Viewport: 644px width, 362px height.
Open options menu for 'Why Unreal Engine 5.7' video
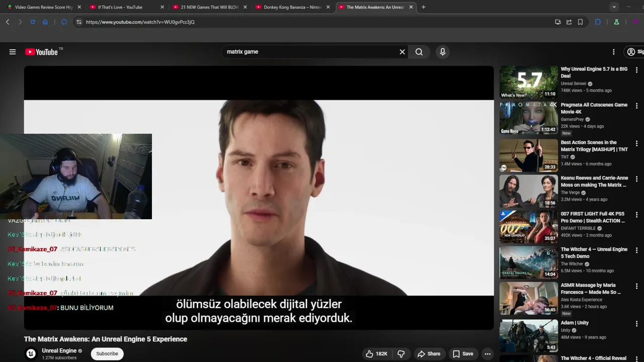636,71
